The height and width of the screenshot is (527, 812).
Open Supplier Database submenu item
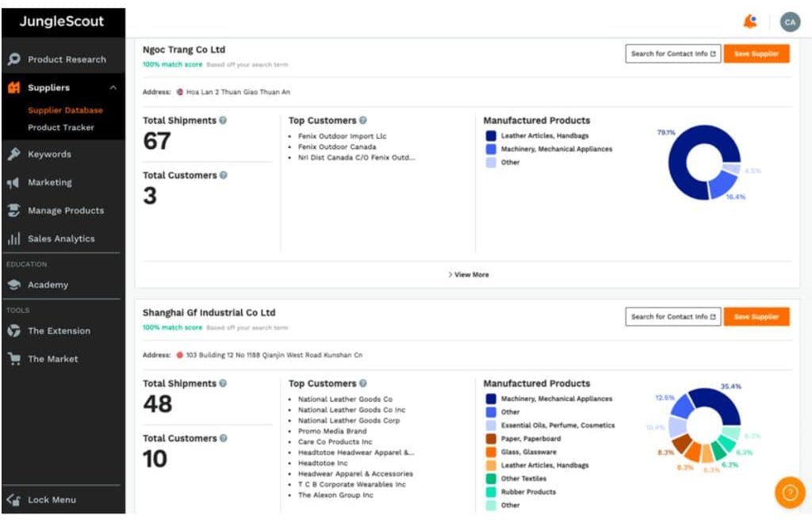point(65,110)
